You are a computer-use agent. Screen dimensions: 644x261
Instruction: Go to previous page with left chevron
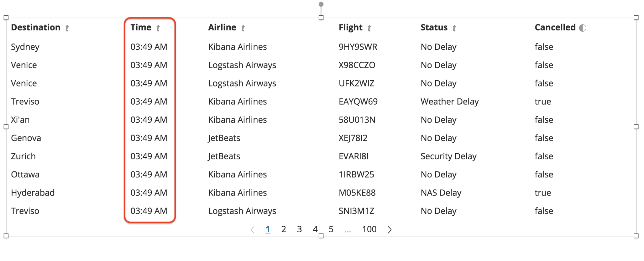click(x=253, y=229)
